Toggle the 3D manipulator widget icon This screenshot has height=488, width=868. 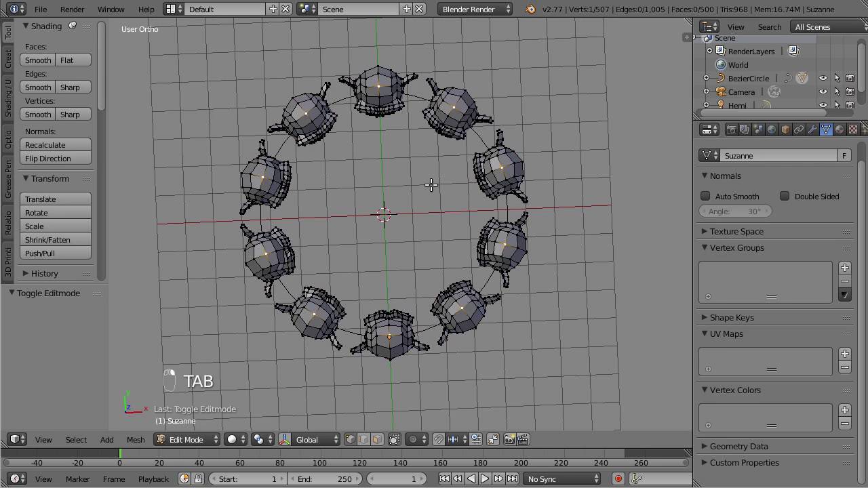click(x=285, y=439)
